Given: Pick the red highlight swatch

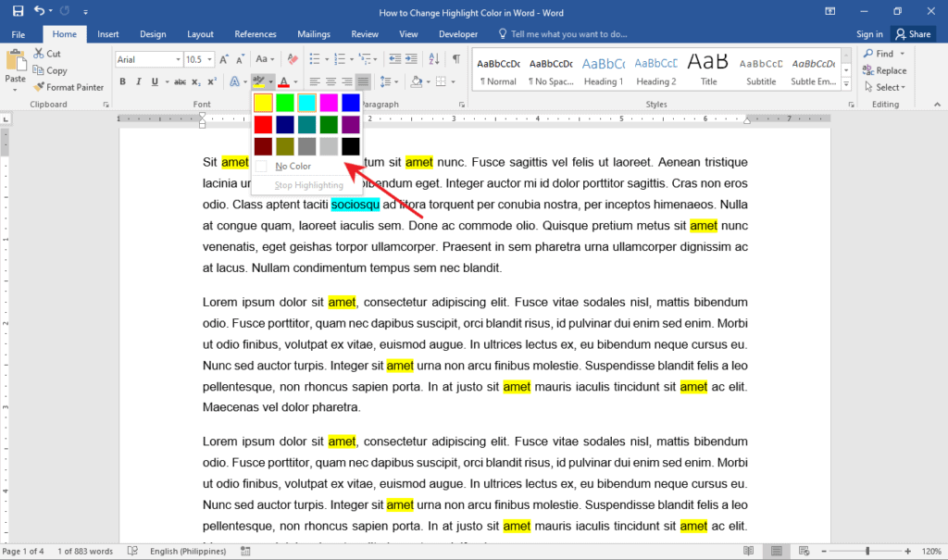Looking at the screenshot, I should (x=263, y=125).
